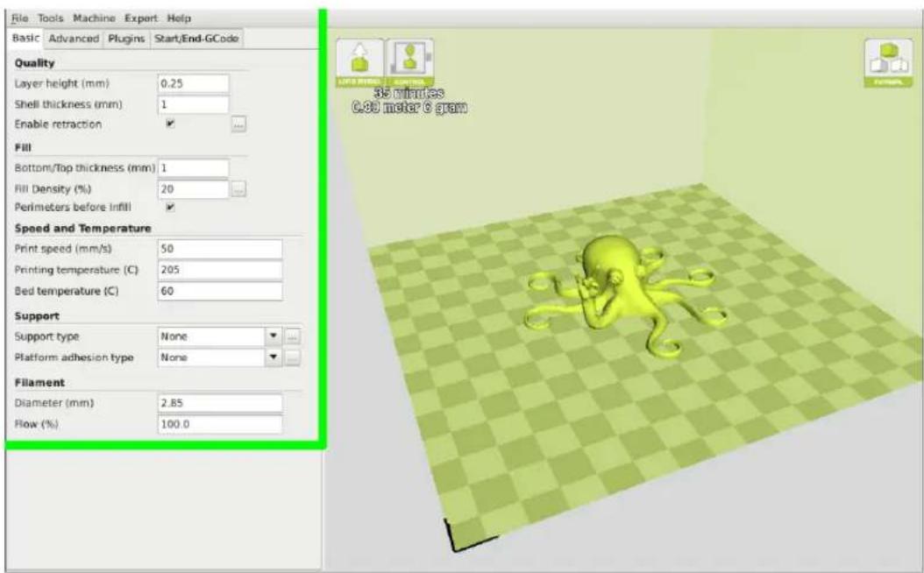Select the octopus 3D model

tap(625, 294)
